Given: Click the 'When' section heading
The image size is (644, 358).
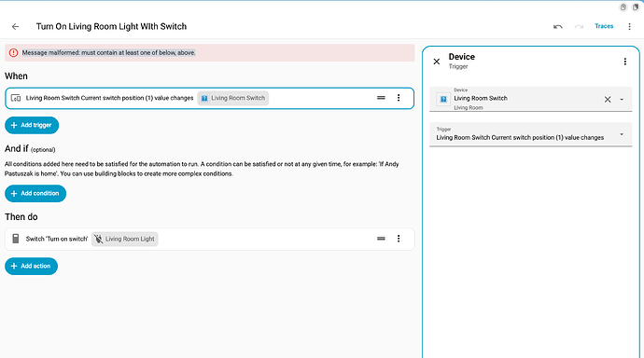Looking at the screenshot, I should [x=16, y=76].
